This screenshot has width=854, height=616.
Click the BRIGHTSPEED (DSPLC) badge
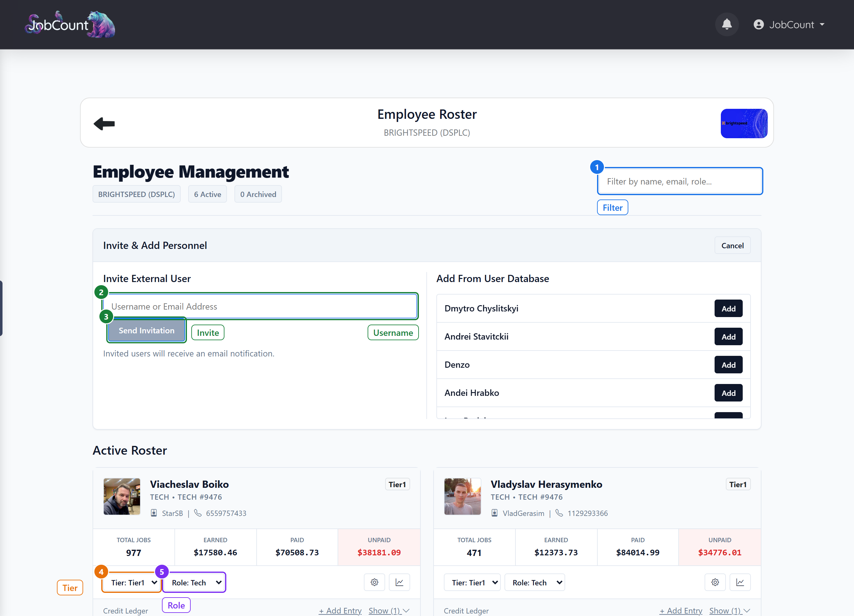(x=136, y=194)
